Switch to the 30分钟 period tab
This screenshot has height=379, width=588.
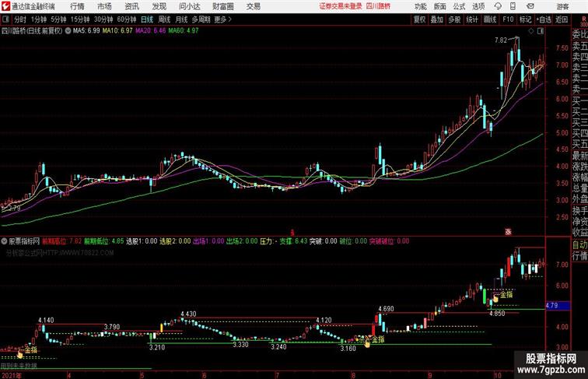click(x=103, y=19)
